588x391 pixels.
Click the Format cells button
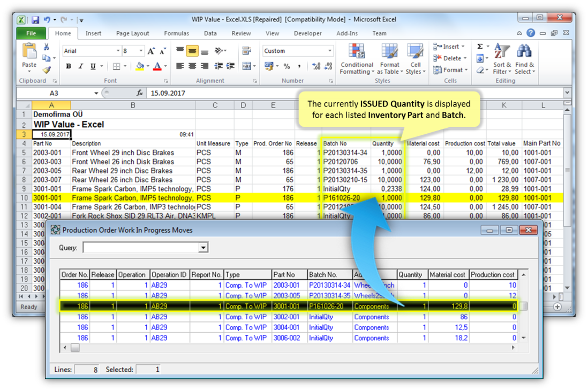[x=450, y=70]
